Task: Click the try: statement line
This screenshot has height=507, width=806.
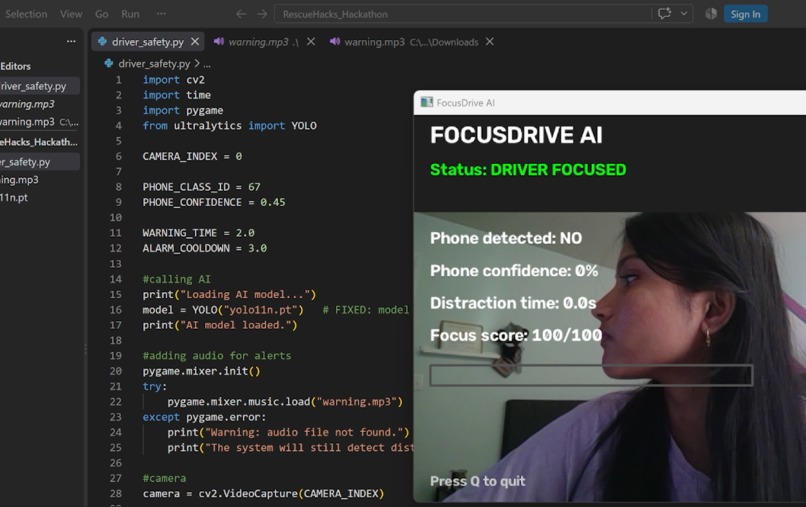Action: pos(155,386)
